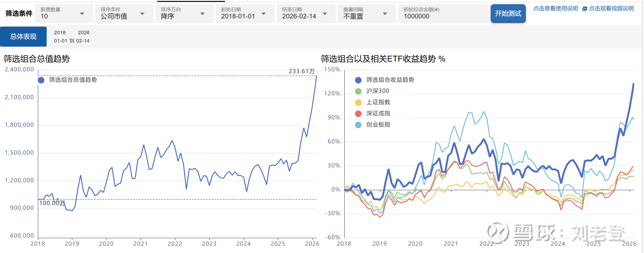Screen dimensions: 644x253
Task: Click the light blue 创业板指 legend dot
Action: pyautogui.click(x=359, y=125)
